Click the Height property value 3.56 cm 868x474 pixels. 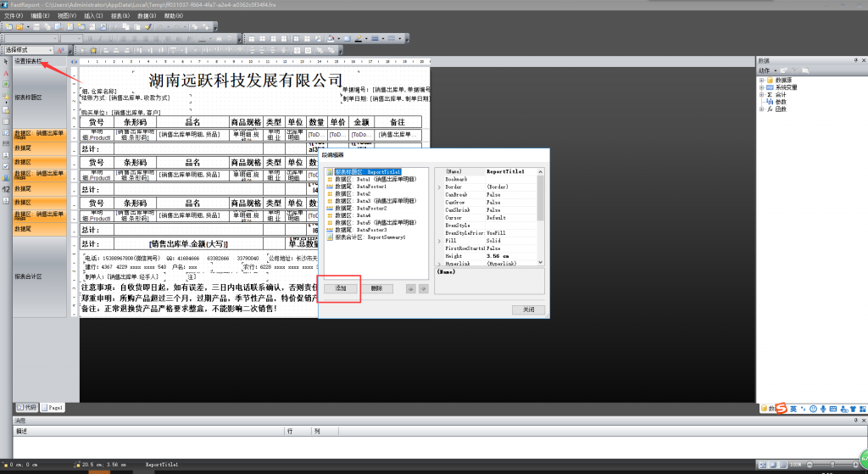point(511,256)
